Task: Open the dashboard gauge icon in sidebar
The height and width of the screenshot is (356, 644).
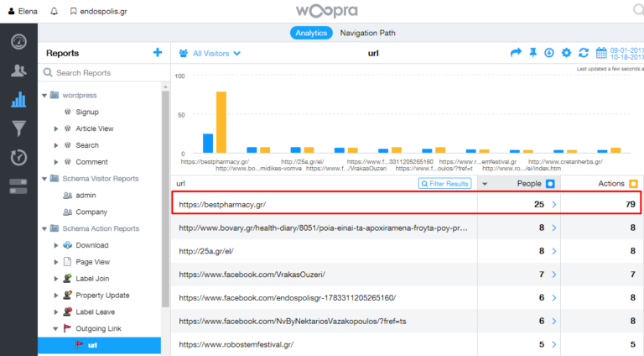Action: pyautogui.click(x=18, y=42)
